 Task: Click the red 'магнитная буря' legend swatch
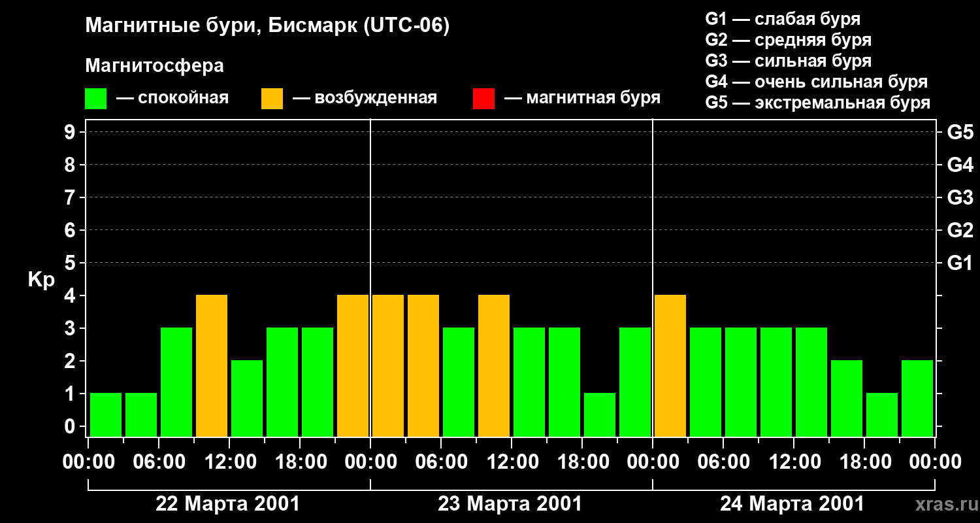tap(483, 99)
